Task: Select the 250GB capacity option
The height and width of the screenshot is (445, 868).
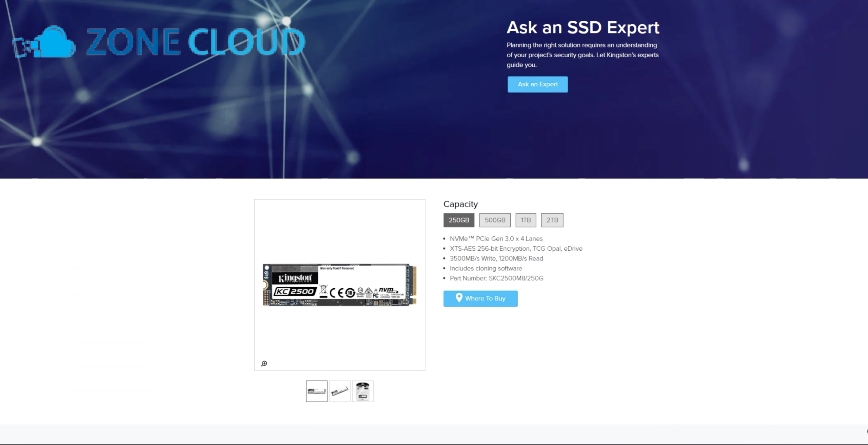Action: pos(459,220)
